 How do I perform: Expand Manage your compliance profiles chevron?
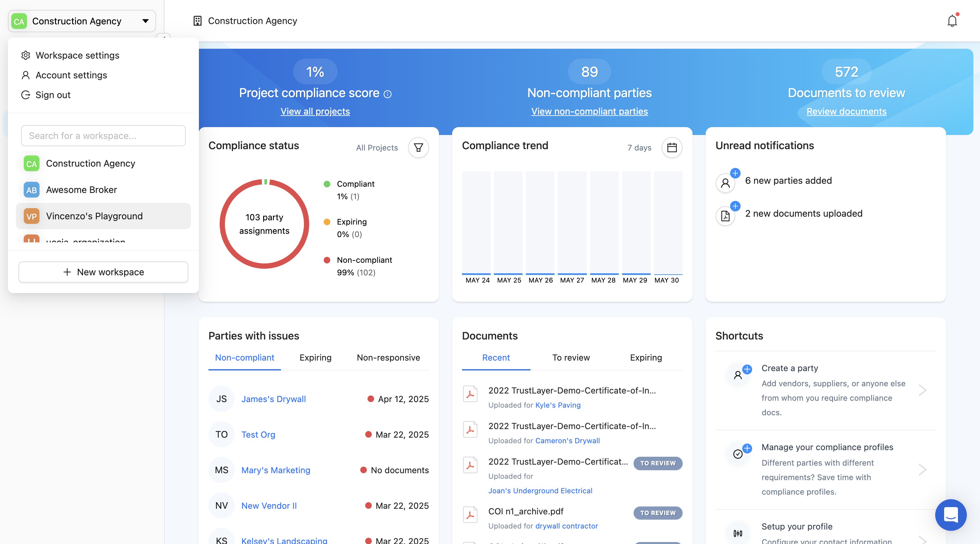(x=922, y=469)
